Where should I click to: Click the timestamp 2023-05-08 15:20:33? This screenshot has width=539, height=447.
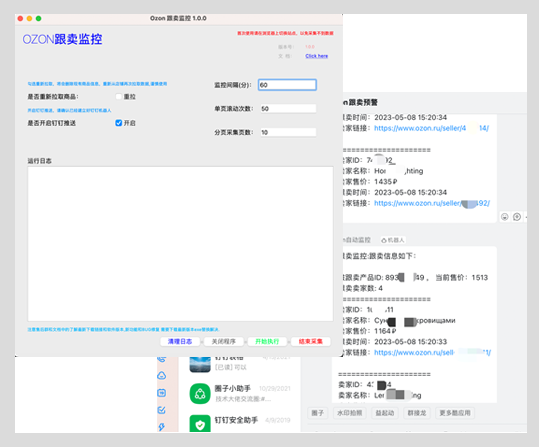410,342
